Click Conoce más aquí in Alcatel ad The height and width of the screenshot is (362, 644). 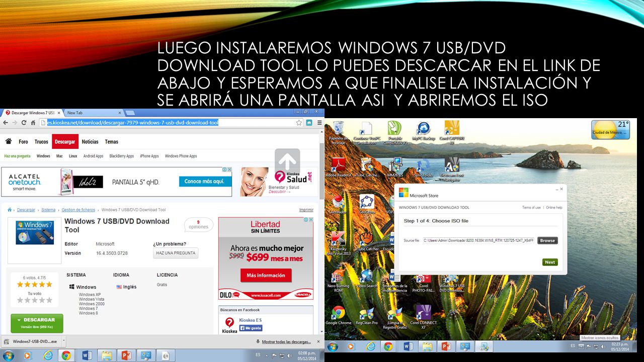[x=204, y=181]
